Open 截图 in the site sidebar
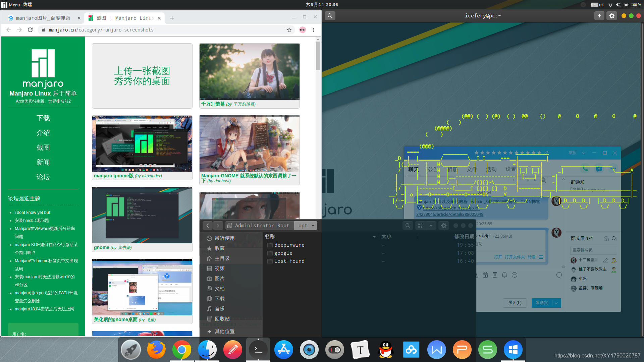Viewport: 644px width, 362px height. [43, 147]
